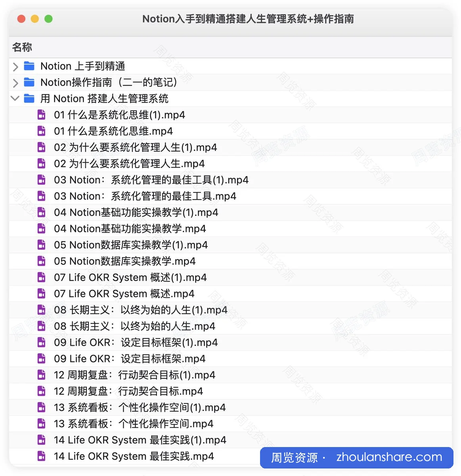Click video icon of "01 什么是系统化思维.mp4"
Viewport: 461px width, 476px height.
click(41, 131)
